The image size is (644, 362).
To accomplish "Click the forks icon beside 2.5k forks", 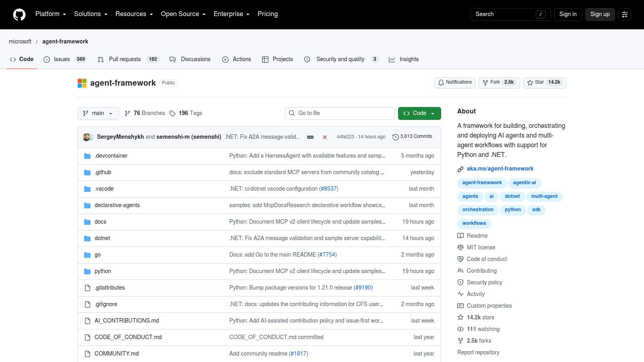I will [x=460, y=341].
